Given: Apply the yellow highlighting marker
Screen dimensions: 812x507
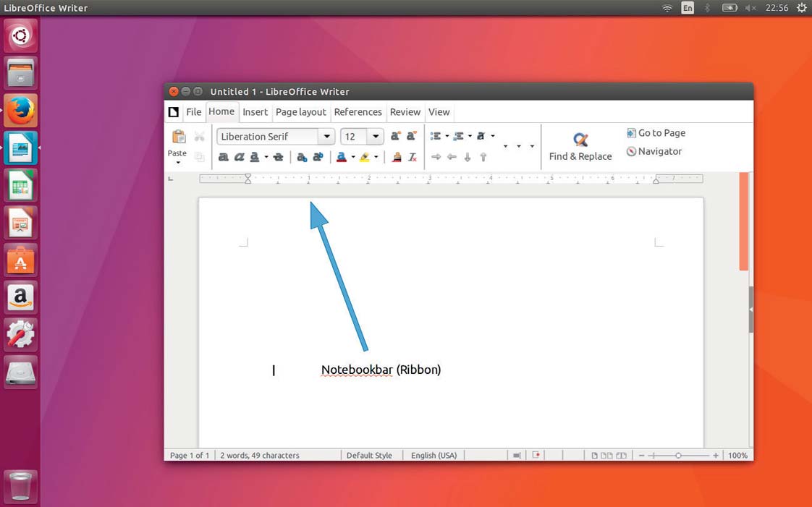Looking at the screenshot, I should [365, 157].
